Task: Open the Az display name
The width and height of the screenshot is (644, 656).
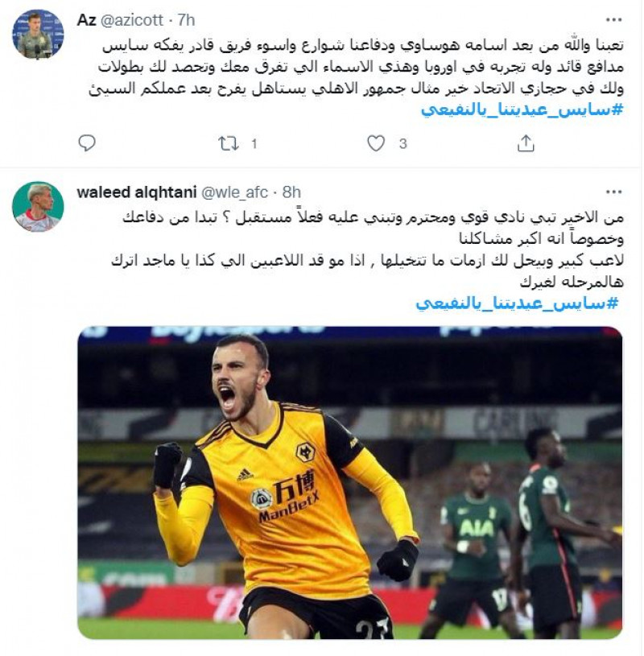Action: (87, 19)
